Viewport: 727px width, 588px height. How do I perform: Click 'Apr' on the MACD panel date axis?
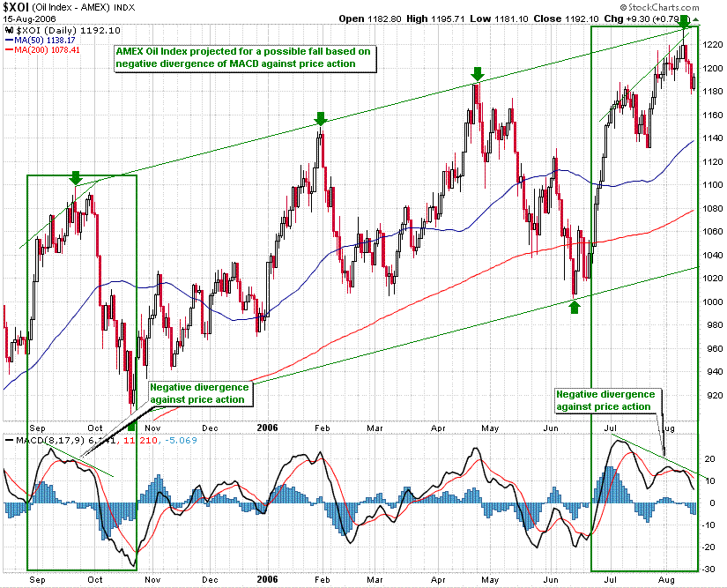click(x=438, y=580)
